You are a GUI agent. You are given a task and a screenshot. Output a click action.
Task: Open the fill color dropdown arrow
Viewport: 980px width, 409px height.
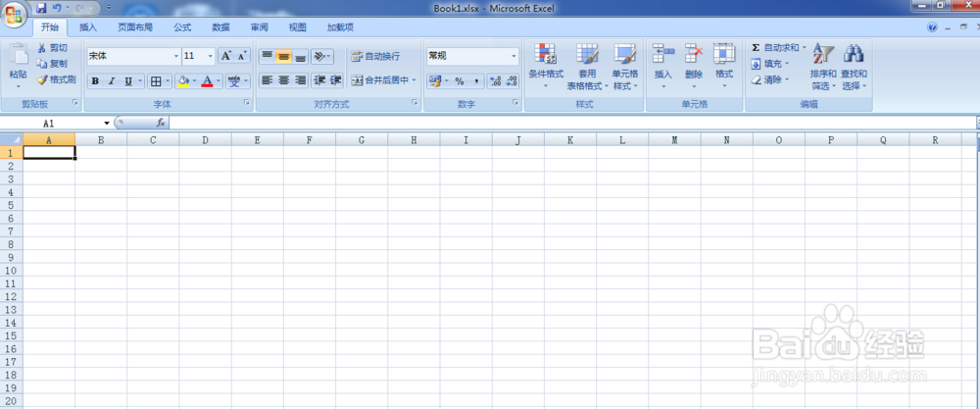pyautogui.click(x=194, y=80)
